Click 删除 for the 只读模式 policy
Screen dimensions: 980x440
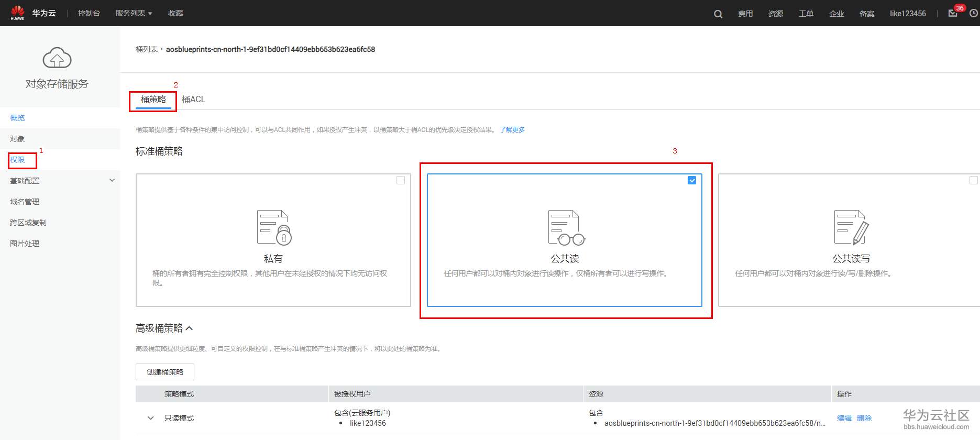click(x=864, y=418)
